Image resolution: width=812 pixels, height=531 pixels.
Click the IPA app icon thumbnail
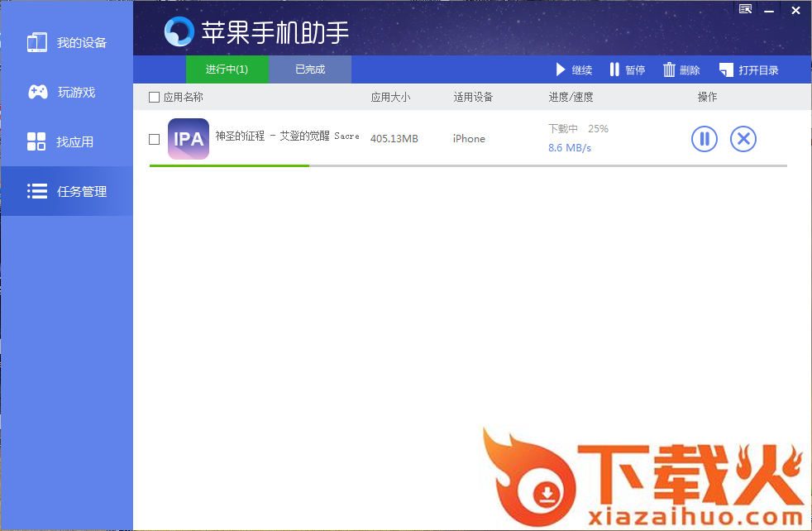click(189, 139)
